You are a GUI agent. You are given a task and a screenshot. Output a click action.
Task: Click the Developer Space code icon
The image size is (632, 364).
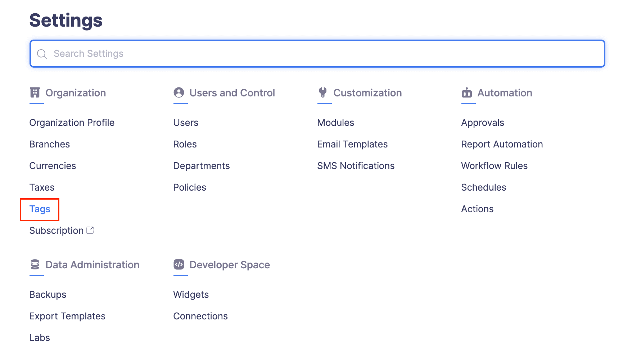click(x=179, y=265)
